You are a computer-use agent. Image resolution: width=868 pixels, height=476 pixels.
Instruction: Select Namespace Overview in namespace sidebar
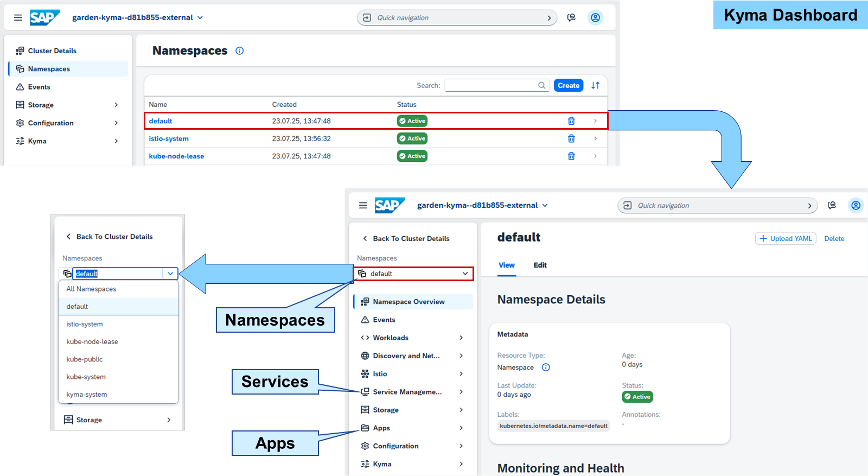coord(413,302)
